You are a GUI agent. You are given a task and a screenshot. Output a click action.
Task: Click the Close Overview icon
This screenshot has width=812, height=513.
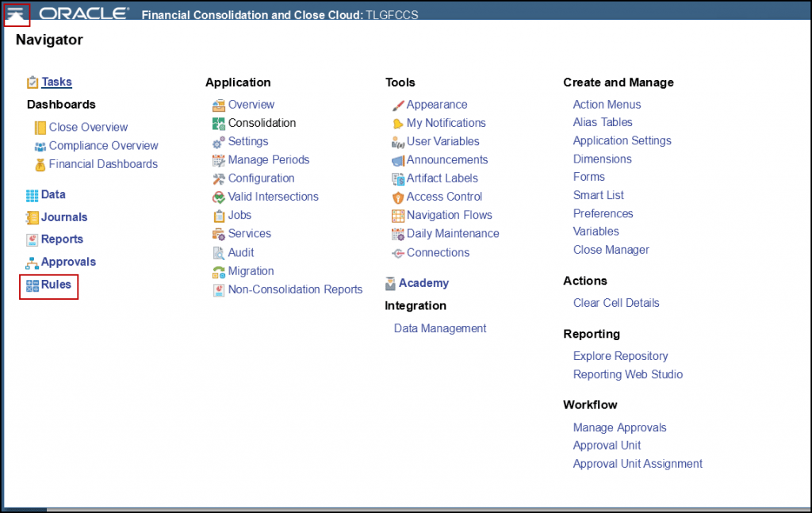click(x=40, y=128)
